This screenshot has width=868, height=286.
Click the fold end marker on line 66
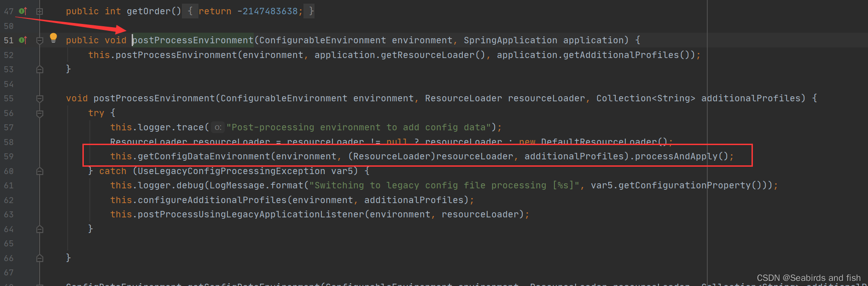click(x=40, y=258)
